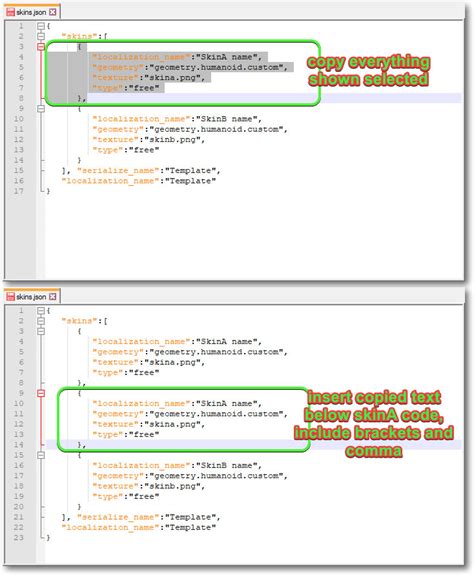Collapse fold marker on line 1 in bottom editor
Image resolution: width=474 pixels, height=575 pixels.
tap(41, 311)
